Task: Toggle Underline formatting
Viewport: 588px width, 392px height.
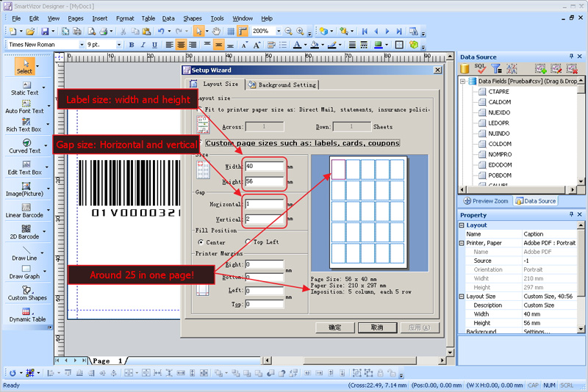Action: (x=154, y=45)
